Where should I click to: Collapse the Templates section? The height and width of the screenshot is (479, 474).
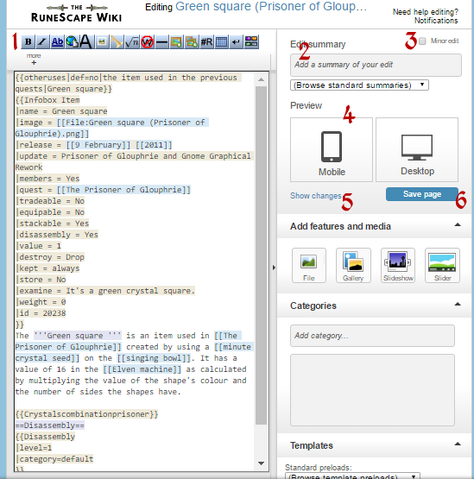tap(458, 444)
